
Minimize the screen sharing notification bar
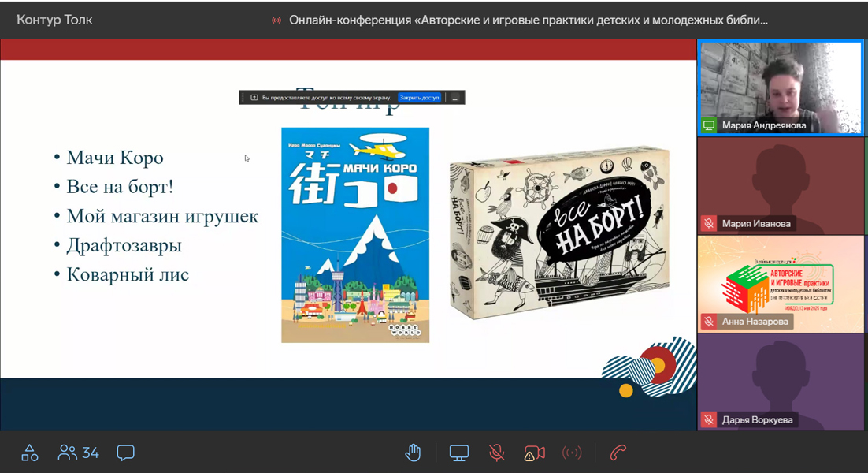454,98
